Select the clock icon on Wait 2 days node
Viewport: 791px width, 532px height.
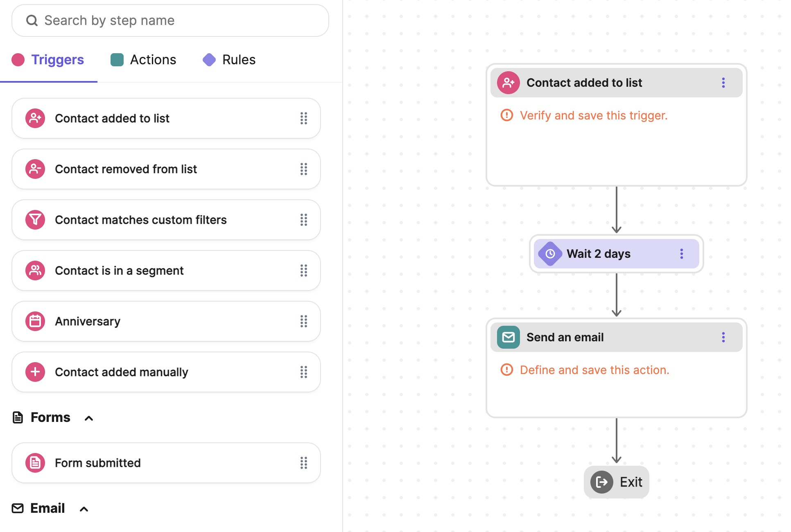pyautogui.click(x=550, y=254)
